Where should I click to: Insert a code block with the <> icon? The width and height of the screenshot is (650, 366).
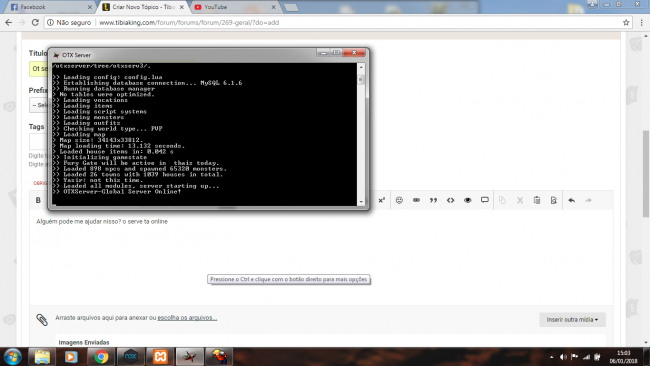pyautogui.click(x=450, y=200)
